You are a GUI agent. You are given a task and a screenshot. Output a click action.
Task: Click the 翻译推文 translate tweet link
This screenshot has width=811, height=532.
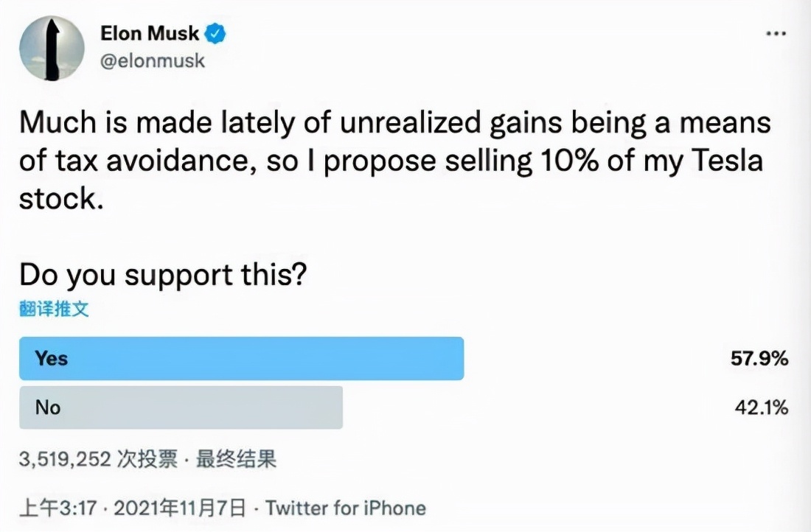pyautogui.click(x=55, y=309)
